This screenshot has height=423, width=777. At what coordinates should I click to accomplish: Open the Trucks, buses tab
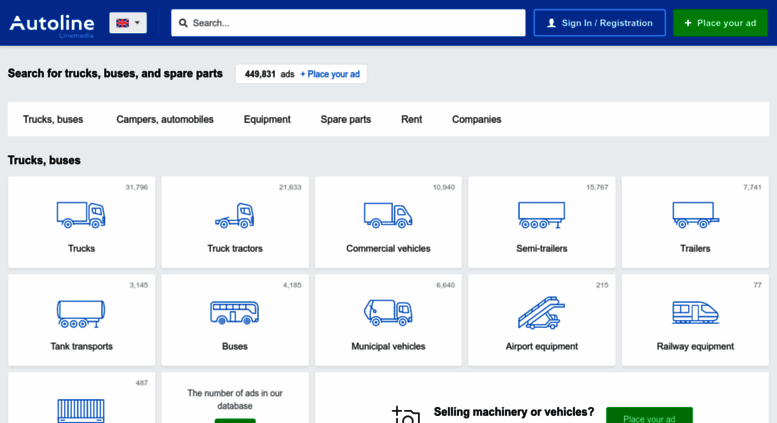click(x=53, y=119)
